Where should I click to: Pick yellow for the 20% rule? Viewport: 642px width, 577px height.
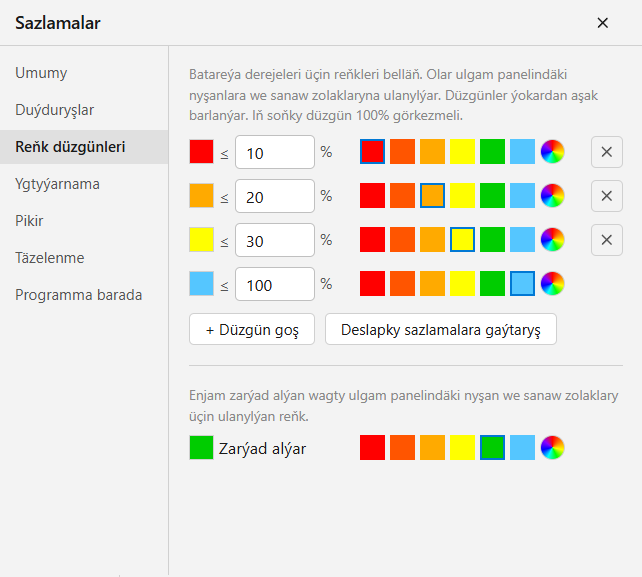pyautogui.click(x=462, y=195)
